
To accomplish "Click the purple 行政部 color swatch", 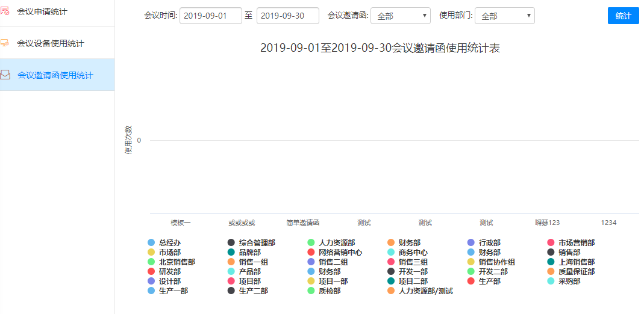I will pos(471,243).
